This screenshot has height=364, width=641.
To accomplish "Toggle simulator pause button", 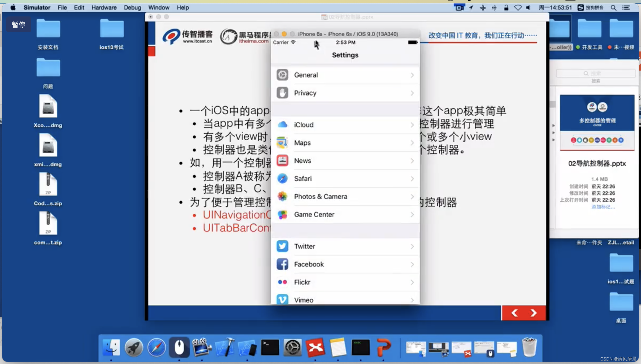I will [x=18, y=25].
